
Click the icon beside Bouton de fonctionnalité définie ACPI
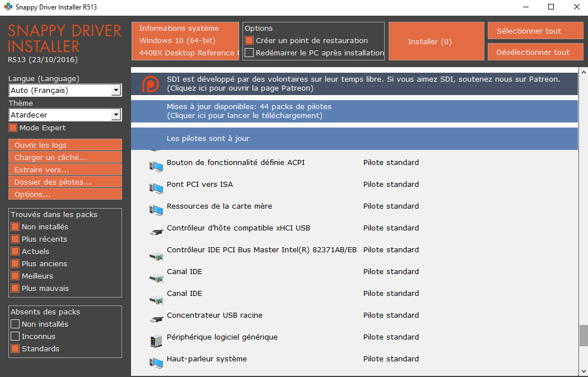(156, 166)
